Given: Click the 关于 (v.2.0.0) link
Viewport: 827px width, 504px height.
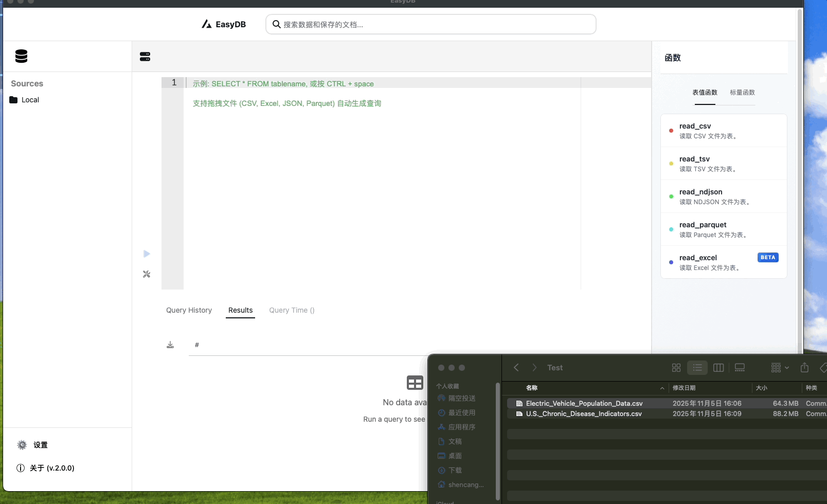Looking at the screenshot, I should [x=52, y=468].
